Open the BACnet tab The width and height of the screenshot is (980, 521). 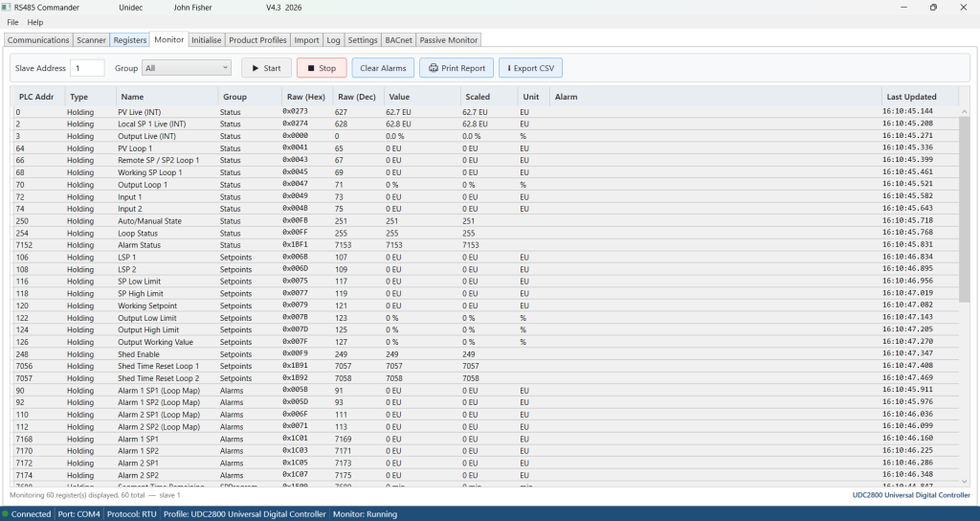(x=398, y=40)
